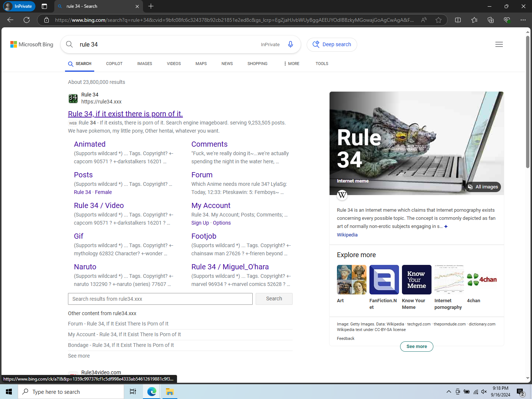Go back to the previous page
532x399 pixels.
[10, 20]
